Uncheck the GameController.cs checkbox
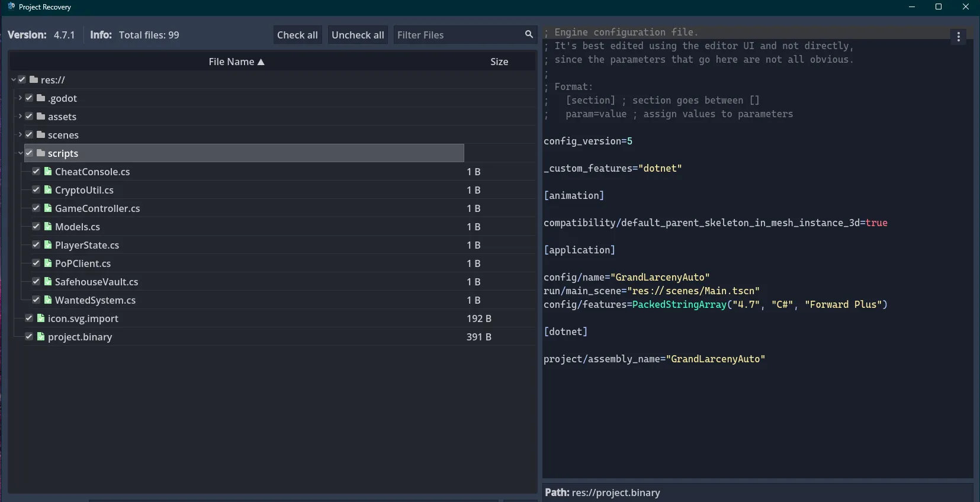The height and width of the screenshot is (502, 980). (36, 208)
